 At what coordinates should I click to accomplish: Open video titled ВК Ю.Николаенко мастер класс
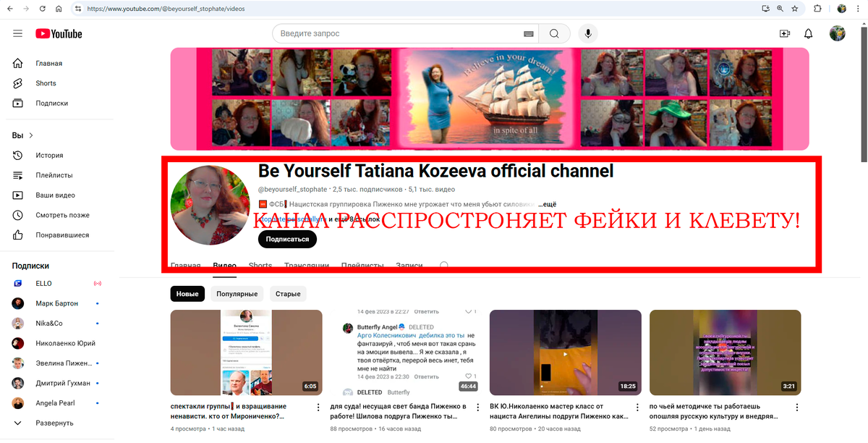click(559, 411)
